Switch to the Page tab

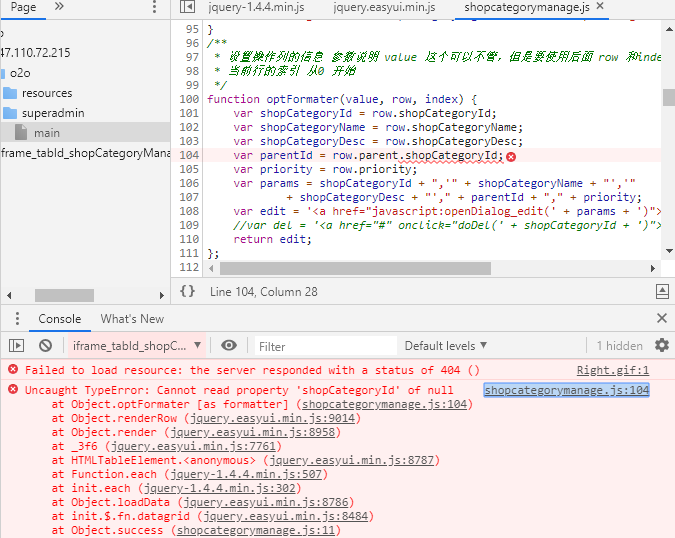tap(23, 7)
